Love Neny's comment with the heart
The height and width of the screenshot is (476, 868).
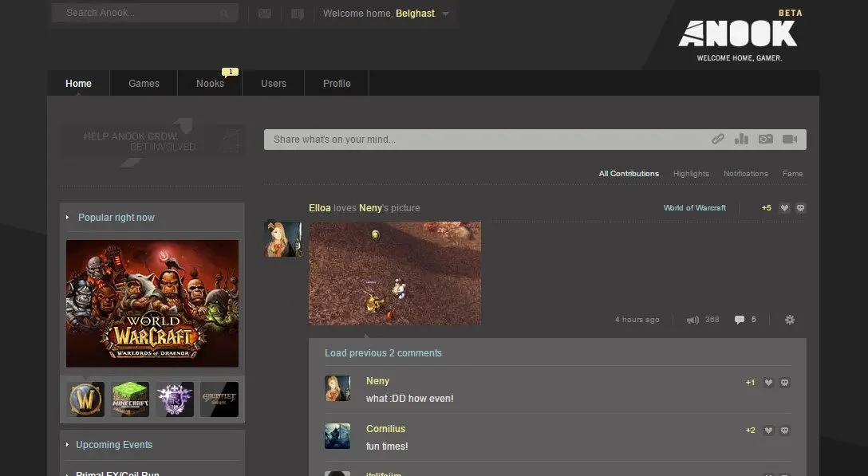pos(768,383)
